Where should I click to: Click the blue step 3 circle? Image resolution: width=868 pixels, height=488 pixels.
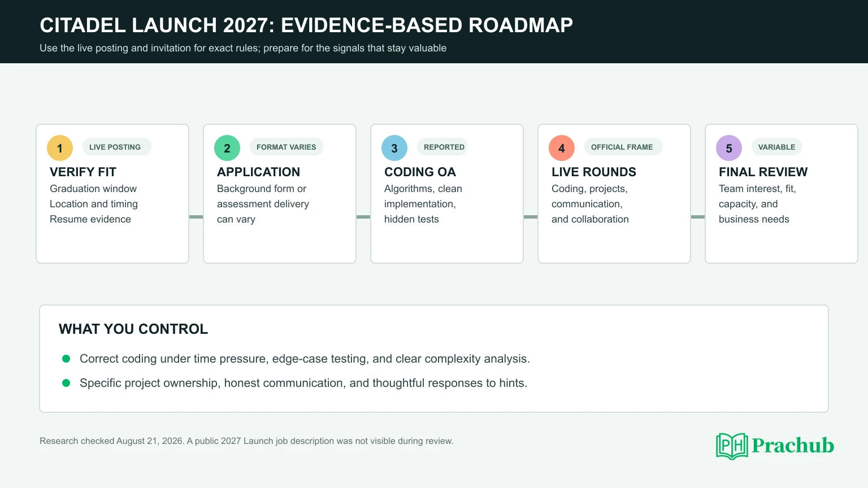(394, 148)
